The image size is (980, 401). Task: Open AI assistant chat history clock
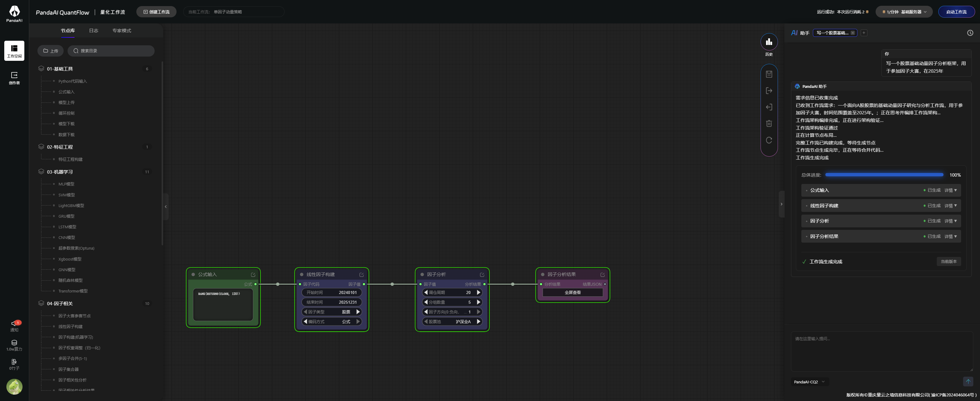coord(970,33)
